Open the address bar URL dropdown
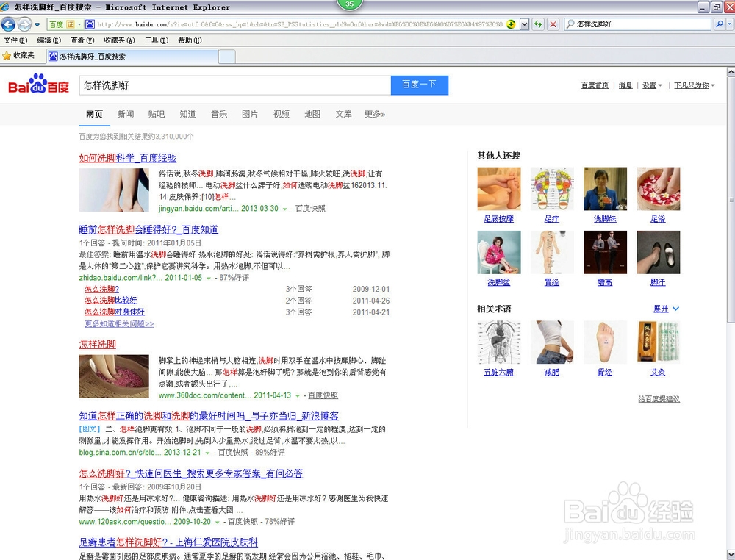This screenshot has width=735, height=560. pos(525,24)
